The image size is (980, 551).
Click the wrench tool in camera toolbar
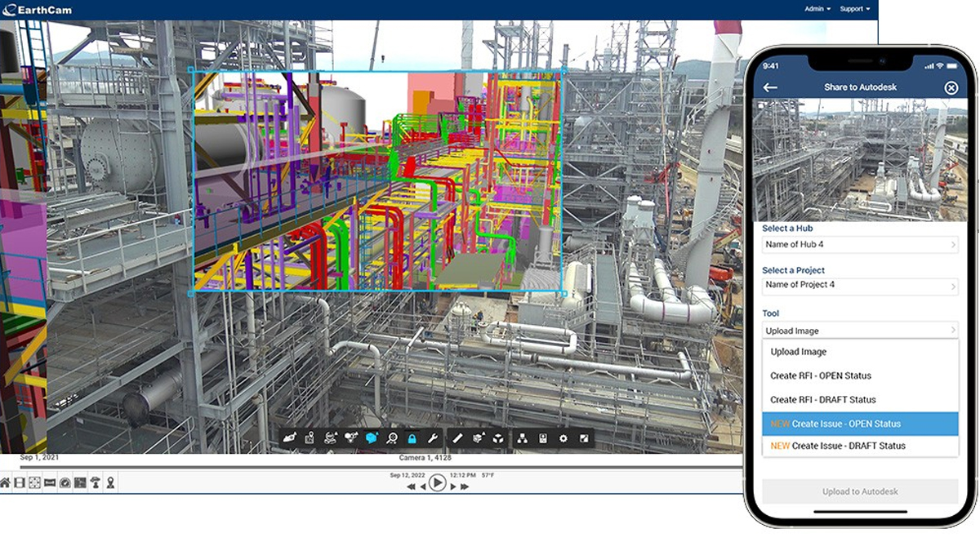tap(433, 438)
